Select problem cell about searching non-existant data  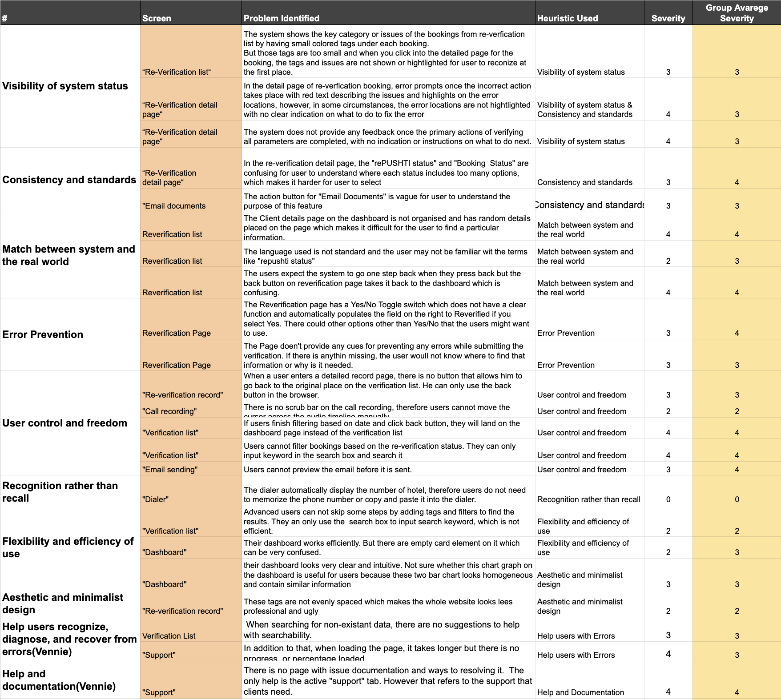[x=388, y=629]
